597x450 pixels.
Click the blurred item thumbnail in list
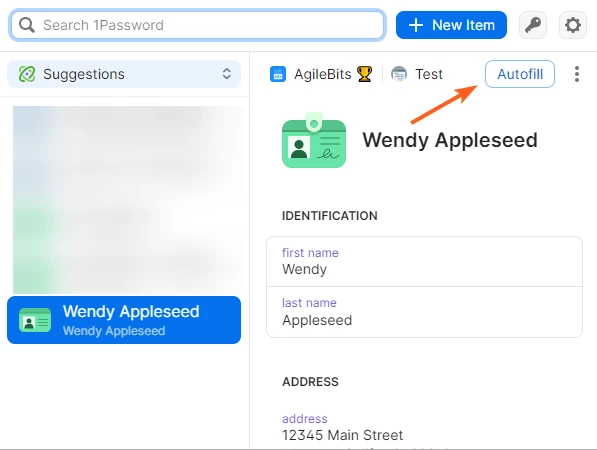tap(128, 200)
